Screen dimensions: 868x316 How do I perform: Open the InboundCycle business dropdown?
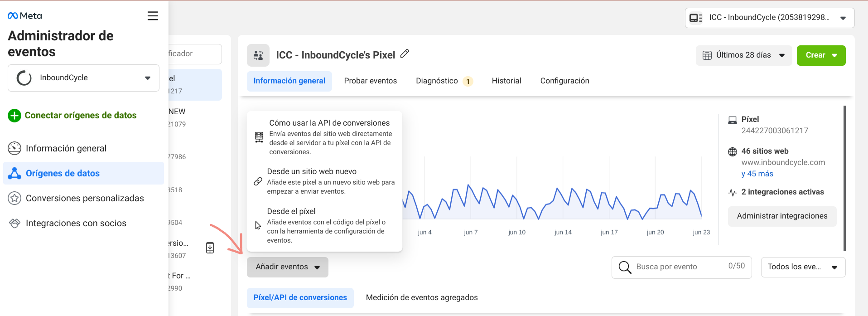83,78
